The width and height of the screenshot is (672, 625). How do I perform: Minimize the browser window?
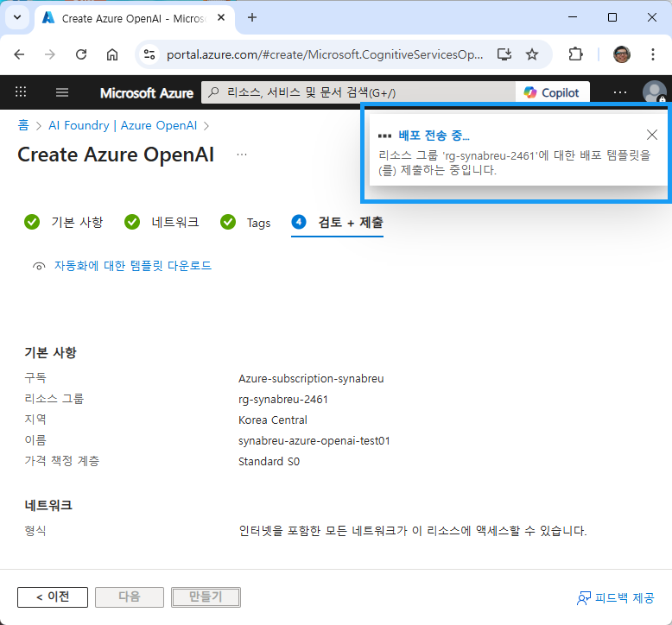click(573, 17)
